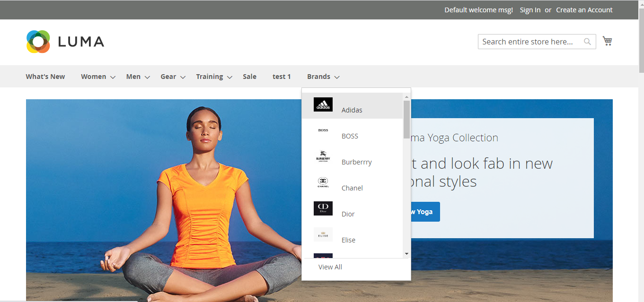Expand the Gear menu chevron
644x302 pixels.
[x=183, y=77]
